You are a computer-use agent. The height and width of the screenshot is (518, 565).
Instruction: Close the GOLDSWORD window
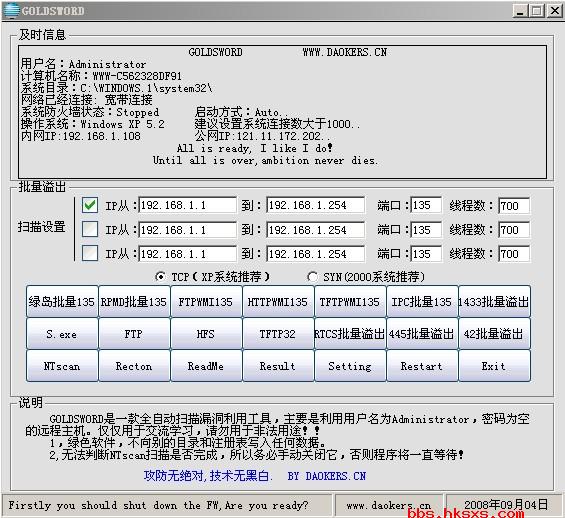point(555,11)
